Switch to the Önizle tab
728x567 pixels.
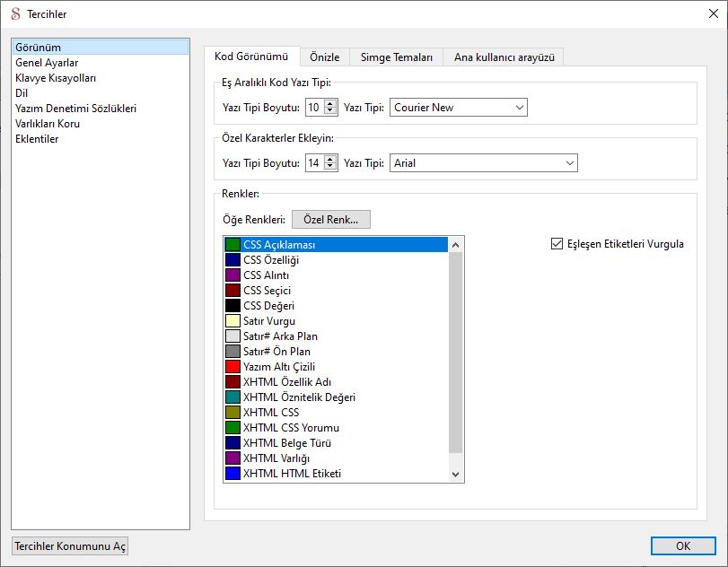[x=325, y=57]
